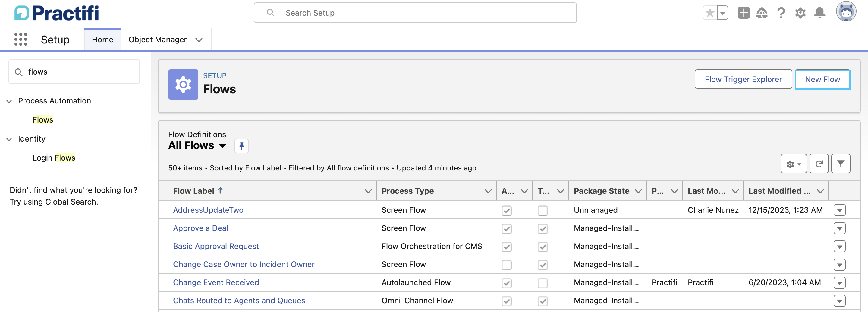Viewport: 868px width, 312px height.
Task: Open the AddressUpdateTwo flow
Action: (208, 210)
